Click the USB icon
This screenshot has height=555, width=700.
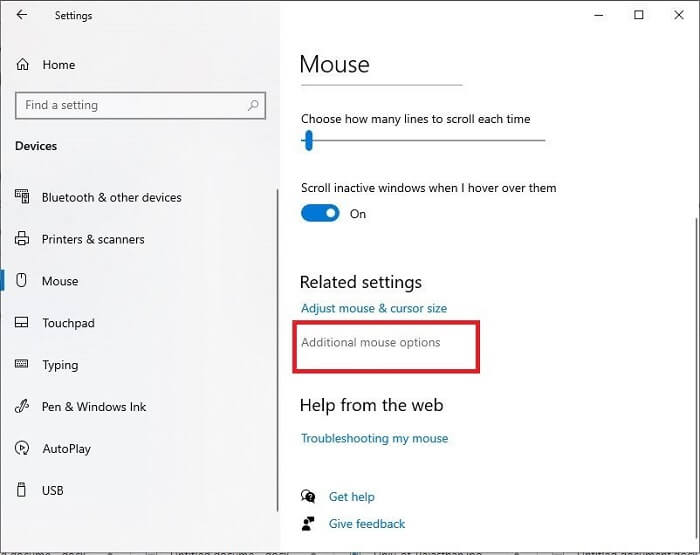click(x=23, y=490)
